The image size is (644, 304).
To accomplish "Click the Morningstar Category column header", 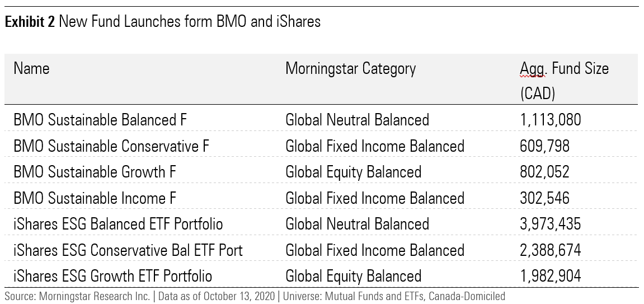I will click(x=350, y=69).
